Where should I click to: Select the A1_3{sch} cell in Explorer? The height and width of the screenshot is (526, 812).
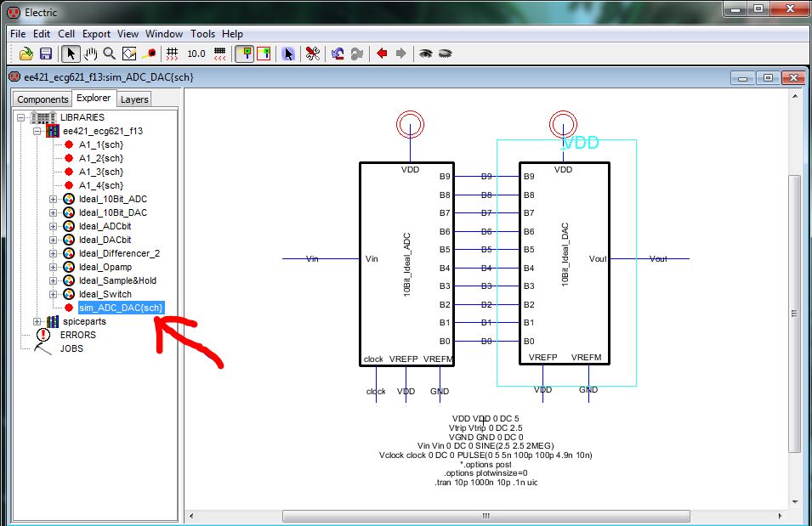100,172
